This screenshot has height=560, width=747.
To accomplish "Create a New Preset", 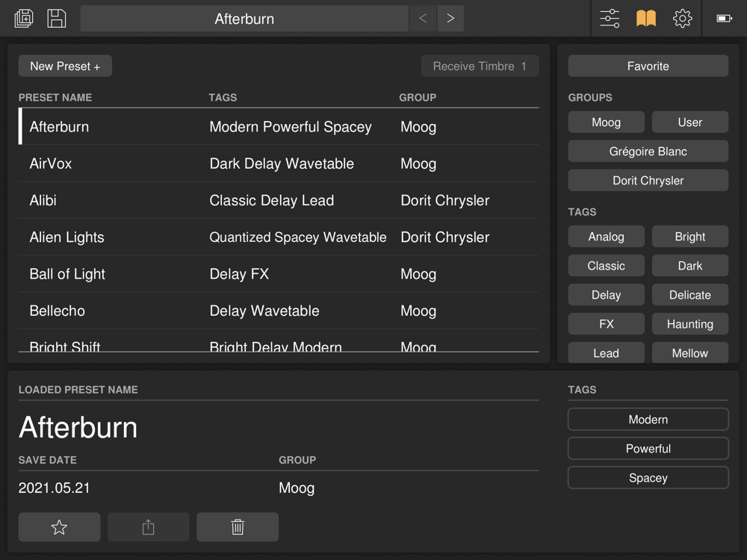I will coord(65,66).
